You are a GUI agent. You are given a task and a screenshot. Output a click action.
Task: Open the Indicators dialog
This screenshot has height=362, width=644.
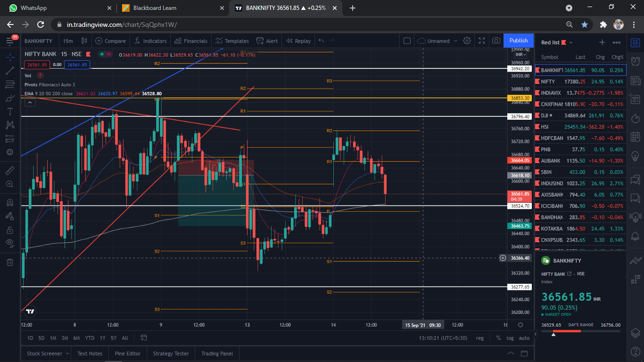tap(150, 41)
